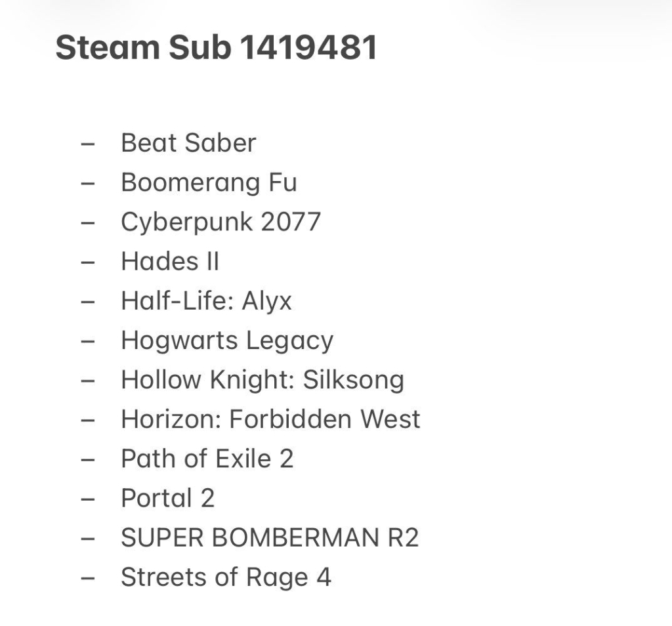Select the Path of Exile 2 line

207,459
